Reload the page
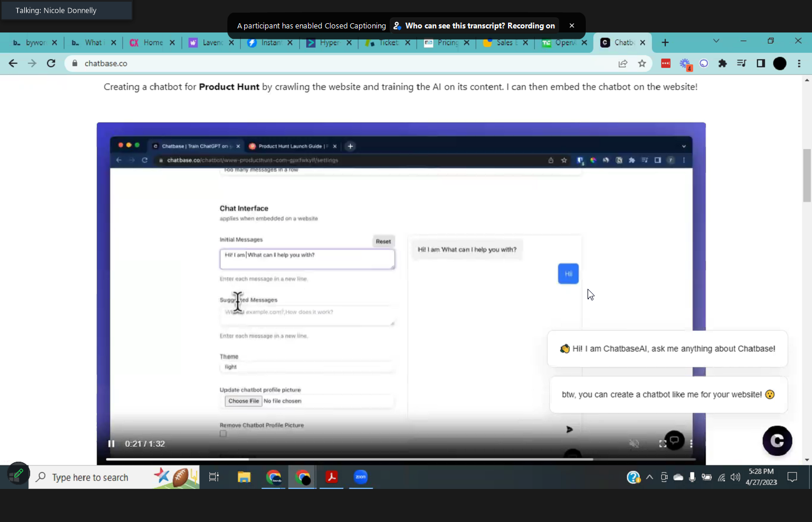Image resolution: width=812 pixels, height=522 pixels. click(x=51, y=64)
